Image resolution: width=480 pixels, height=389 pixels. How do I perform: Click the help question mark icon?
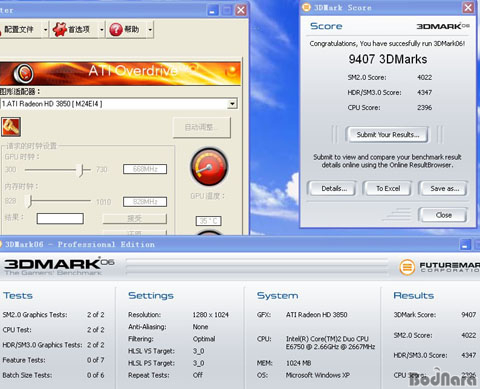[116, 30]
